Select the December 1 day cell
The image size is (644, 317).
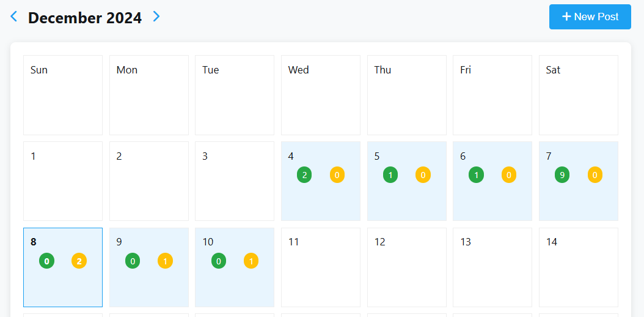click(63, 181)
